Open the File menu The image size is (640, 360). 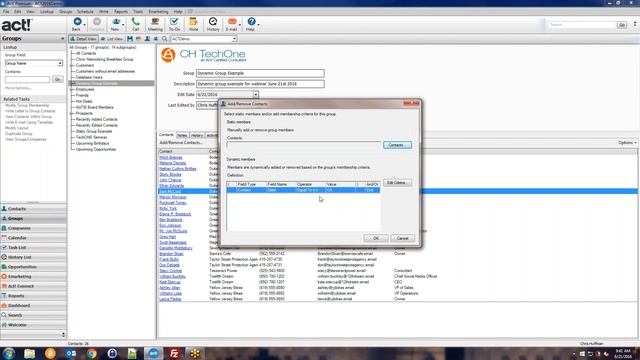point(6,11)
